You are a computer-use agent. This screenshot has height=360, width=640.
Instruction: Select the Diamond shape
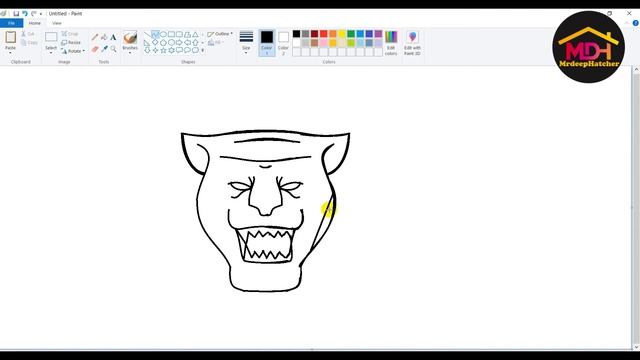(x=155, y=42)
